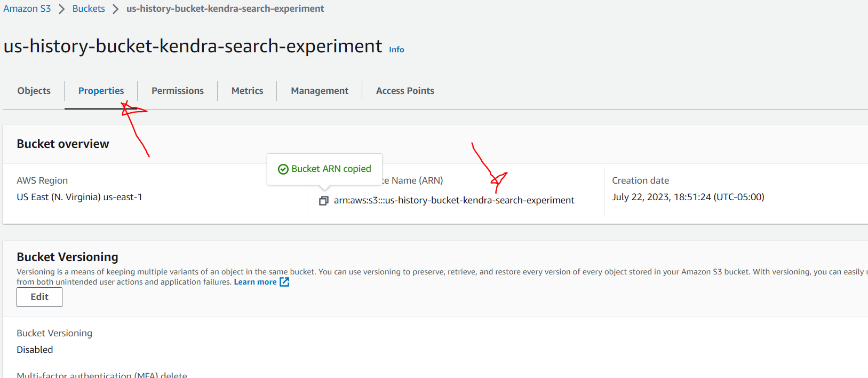This screenshot has width=868, height=378.
Task: Open the Access Points tab
Action: click(405, 91)
